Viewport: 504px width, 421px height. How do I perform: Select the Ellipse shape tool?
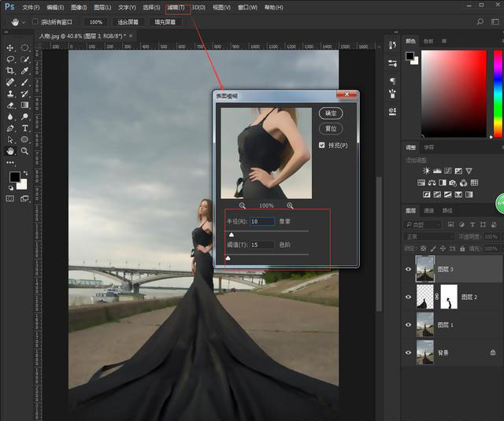pyautogui.click(x=24, y=139)
